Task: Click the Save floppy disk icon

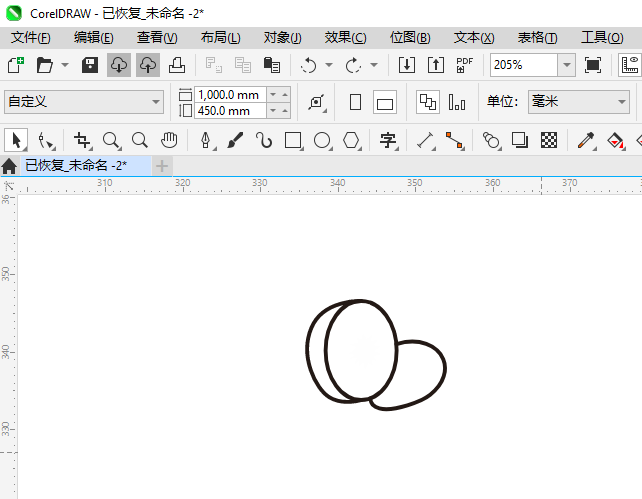Action: pyautogui.click(x=90, y=65)
